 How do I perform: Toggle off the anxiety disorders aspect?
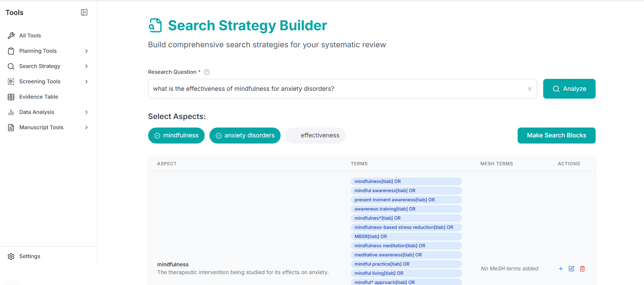coord(245,135)
